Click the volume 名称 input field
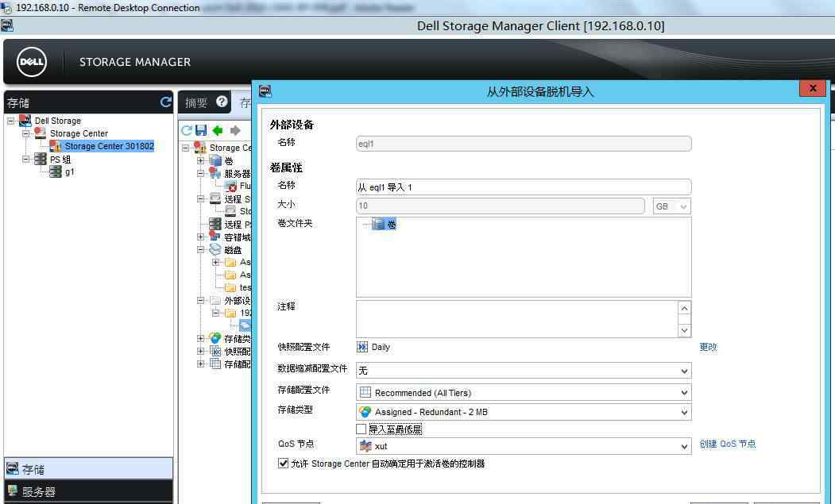 (x=524, y=187)
